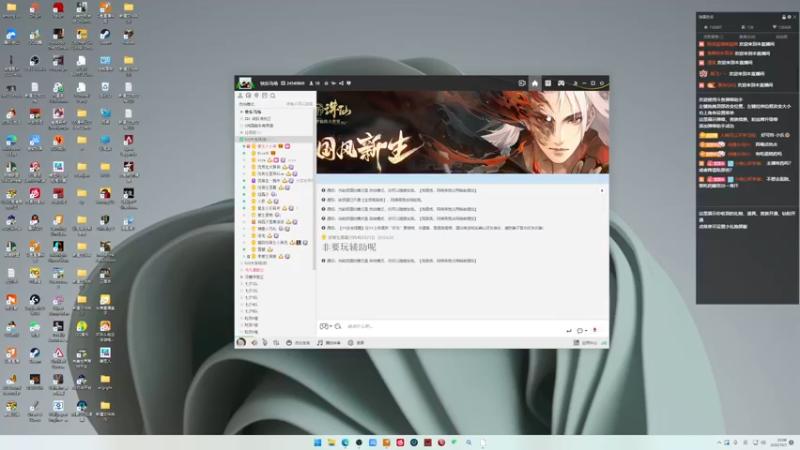Click the emoji game face icon beside chat input

click(x=323, y=326)
